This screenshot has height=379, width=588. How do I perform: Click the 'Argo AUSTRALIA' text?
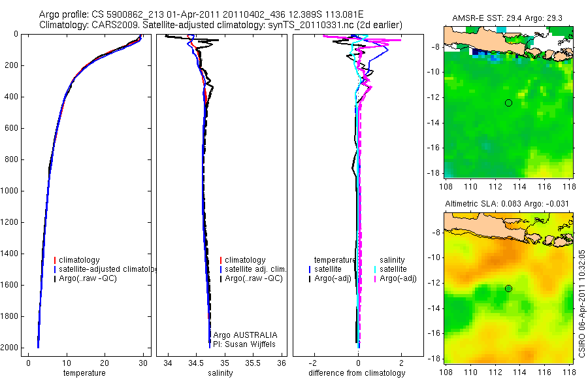click(x=245, y=335)
